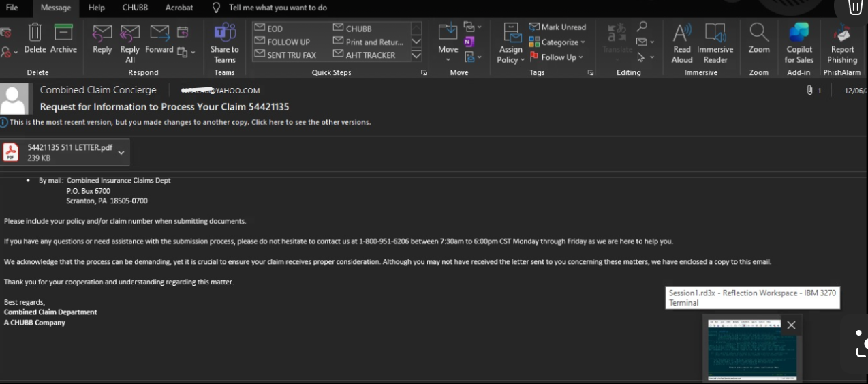
Task: Choose Reply All
Action: point(129,43)
